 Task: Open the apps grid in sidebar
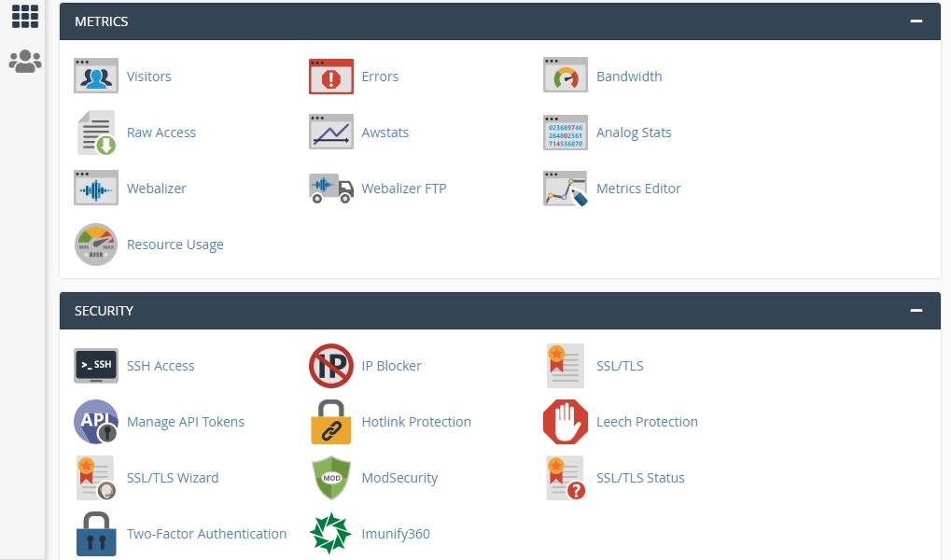click(25, 16)
